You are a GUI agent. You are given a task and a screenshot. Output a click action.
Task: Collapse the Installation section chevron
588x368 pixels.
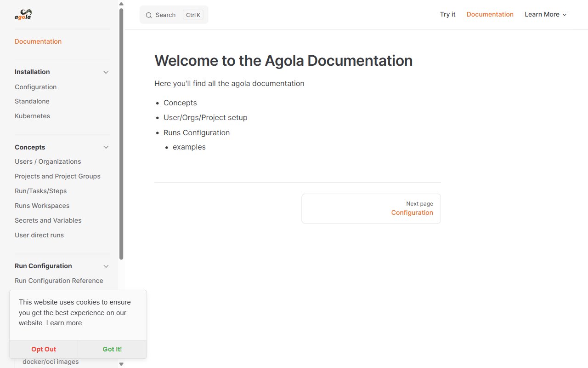[x=106, y=72]
